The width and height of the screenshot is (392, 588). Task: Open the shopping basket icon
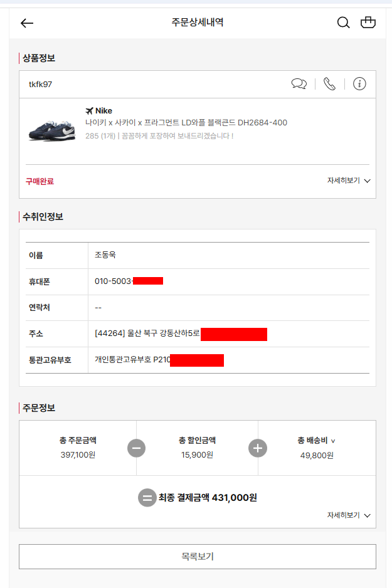point(368,22)
